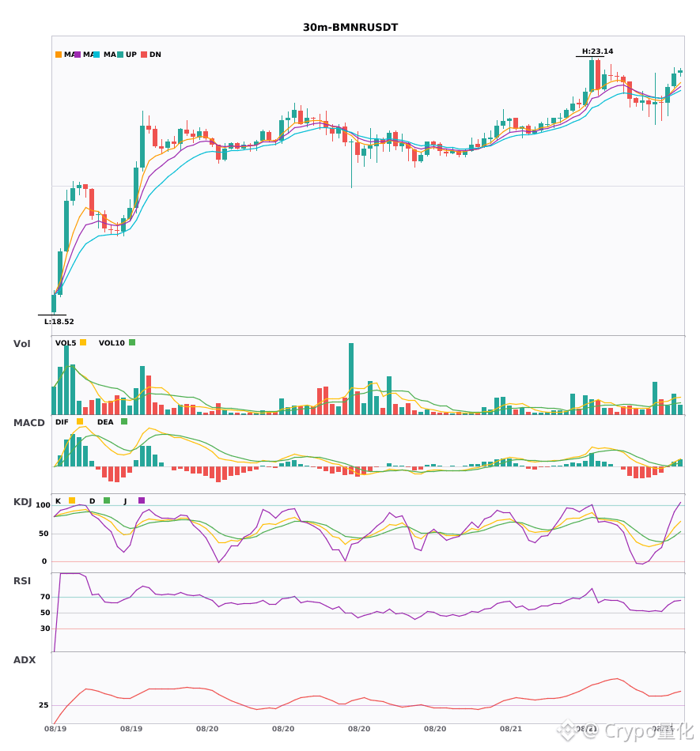This screenshot has height=751, width=700.
Task: Click the DIF legend text
Action: pos(62,422)
